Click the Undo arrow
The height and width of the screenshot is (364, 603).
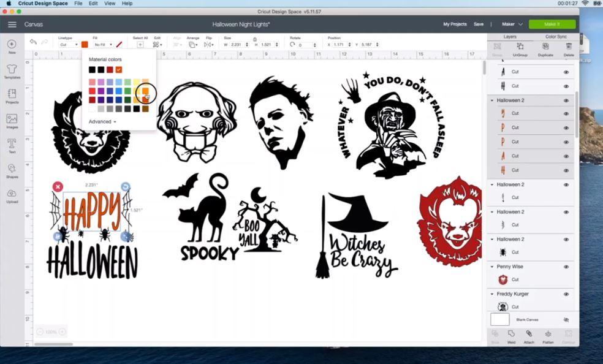34,42
